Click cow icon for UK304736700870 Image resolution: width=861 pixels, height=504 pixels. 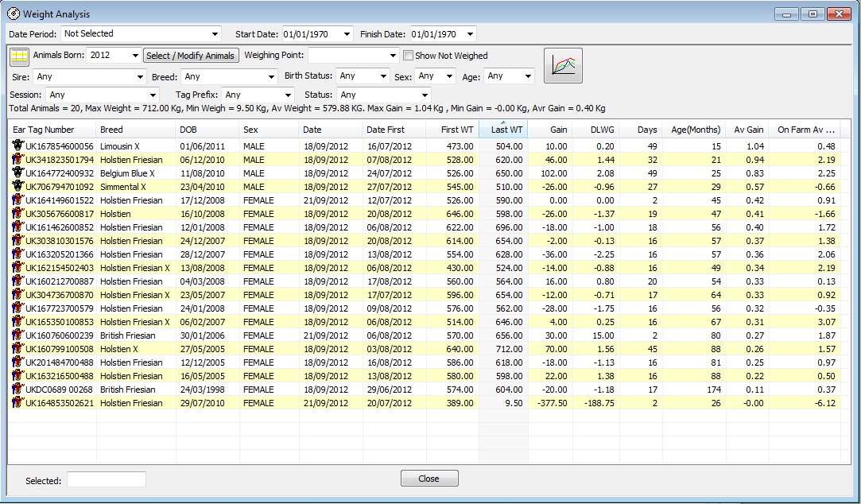pos(18,293)
